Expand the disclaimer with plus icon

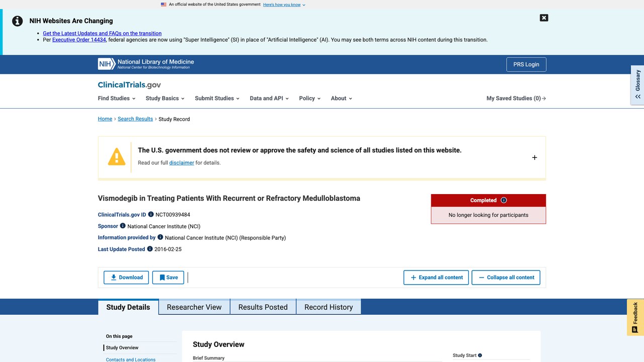click(534, 157)
